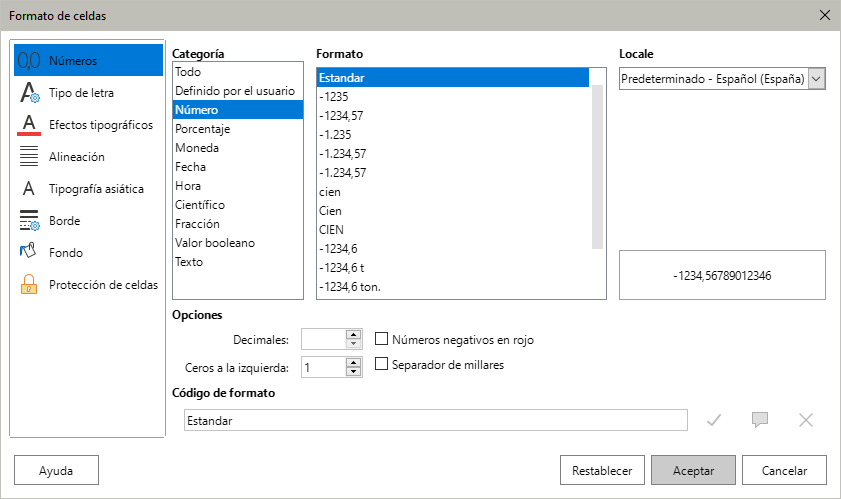Viewport: 841px width, 499px height.
Task: Switch to the Borde tab
Action: pyautogui.click(x=88, y=221)
